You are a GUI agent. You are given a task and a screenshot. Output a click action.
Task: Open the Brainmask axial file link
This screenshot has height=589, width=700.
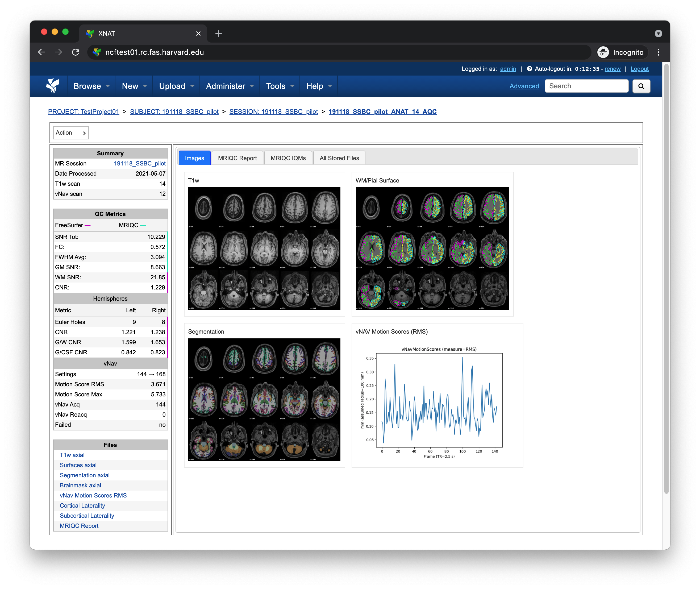pos(80,485)
